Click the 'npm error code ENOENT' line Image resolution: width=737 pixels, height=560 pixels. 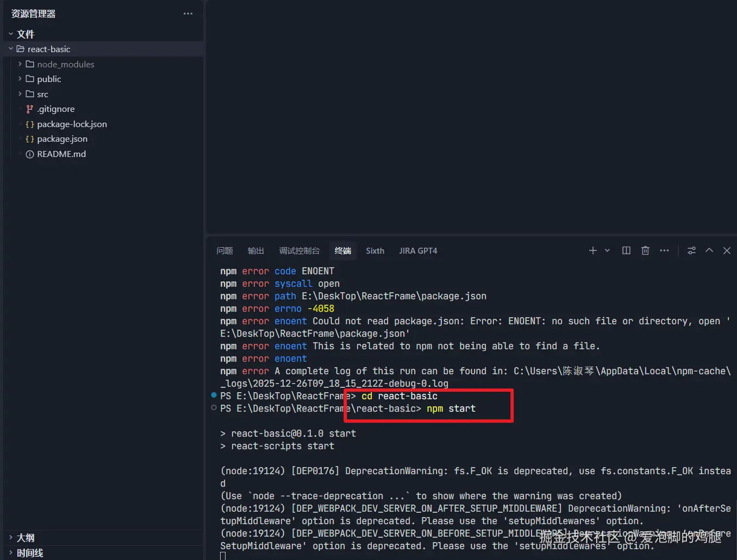click(277, 271)
